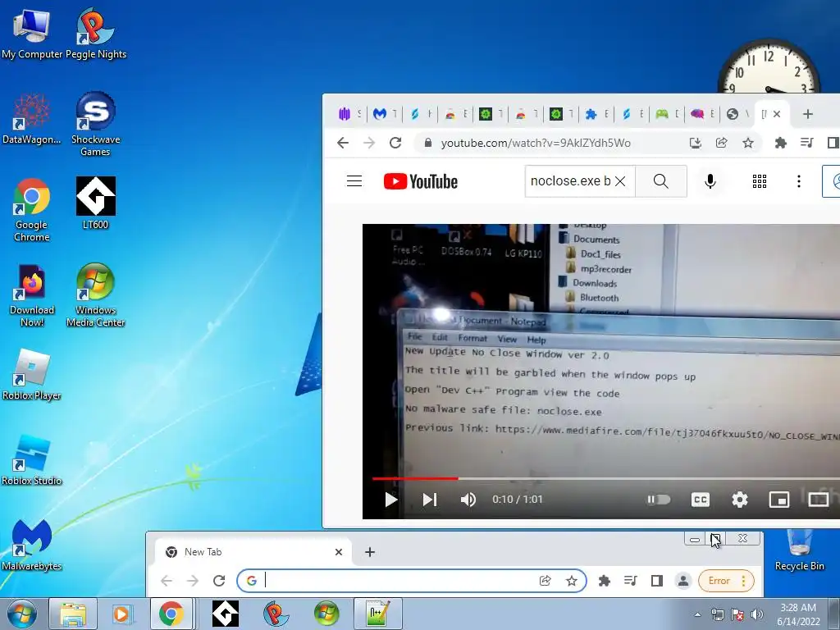The height and width of the screenshot is (630, 840).
Task: Open the taskbar clock showing 3:28 AM
Action: (798, 614)
